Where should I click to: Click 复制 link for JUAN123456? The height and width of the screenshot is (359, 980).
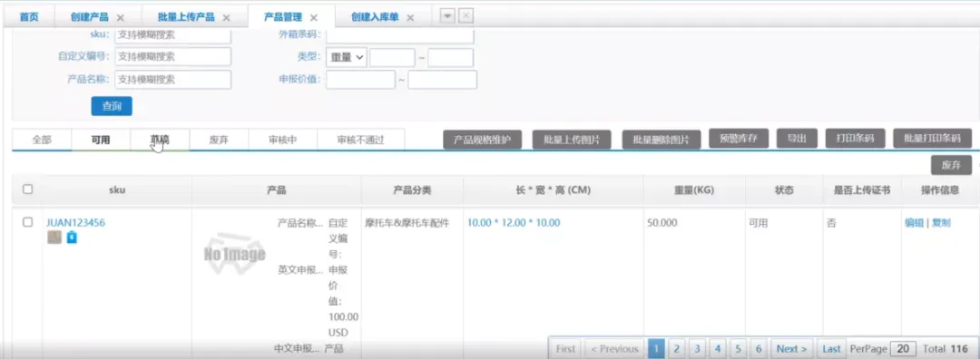coord(941,222)
